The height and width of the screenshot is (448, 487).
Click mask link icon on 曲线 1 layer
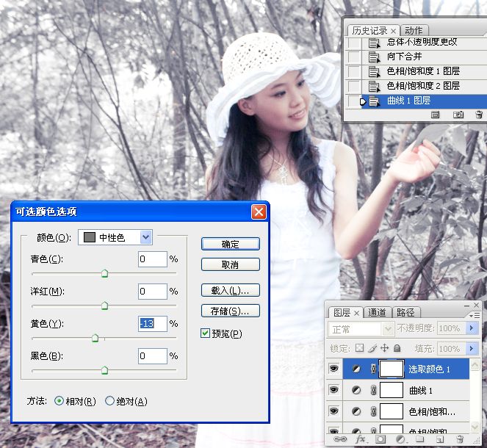pyautogui.click(x=373, y=390)
